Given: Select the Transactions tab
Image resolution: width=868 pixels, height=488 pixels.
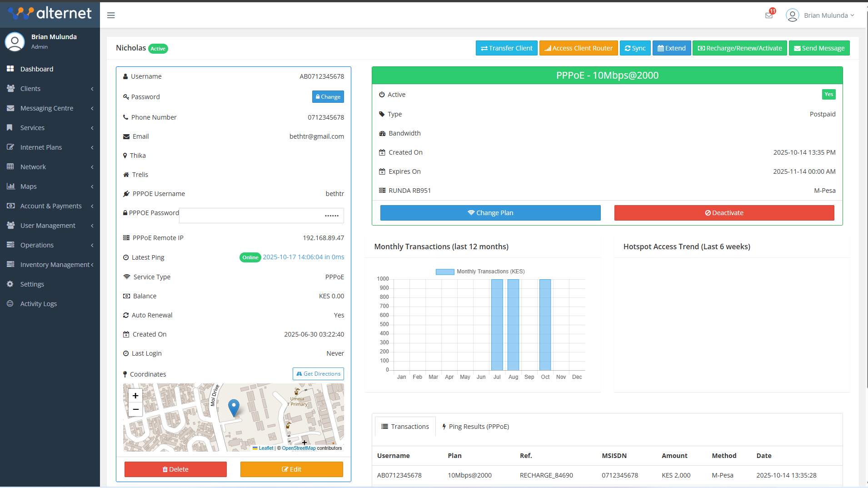Looking at the screenshot, I should pyautogui.click(x=405, y=426).
